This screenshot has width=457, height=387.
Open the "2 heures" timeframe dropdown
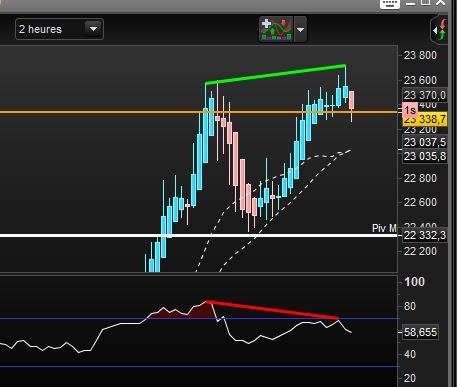pyautogui.click(x=59, y=29)
